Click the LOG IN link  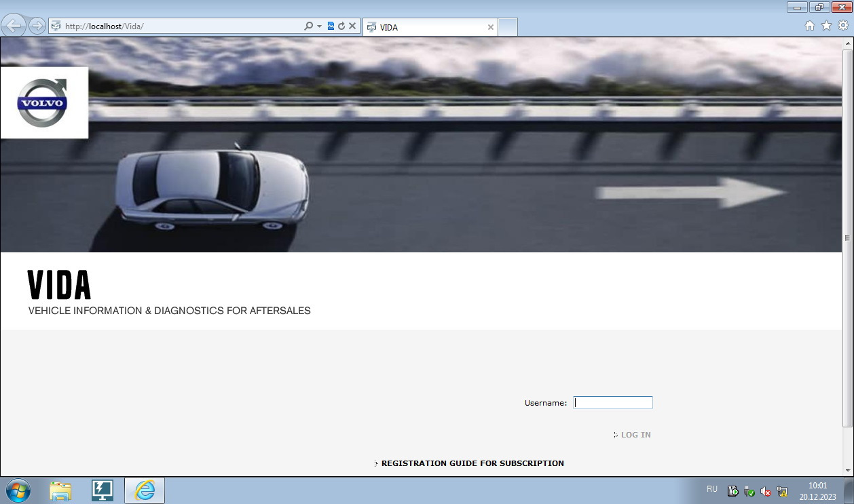634,434
